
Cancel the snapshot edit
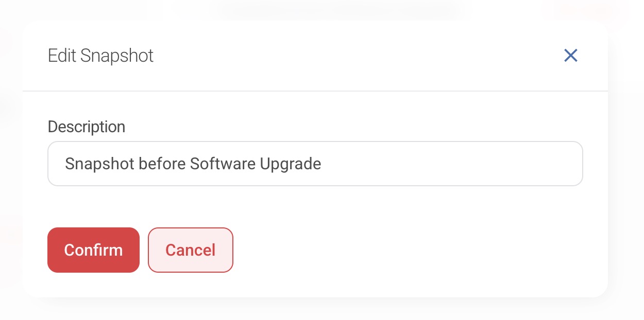(x=190, y=250)
